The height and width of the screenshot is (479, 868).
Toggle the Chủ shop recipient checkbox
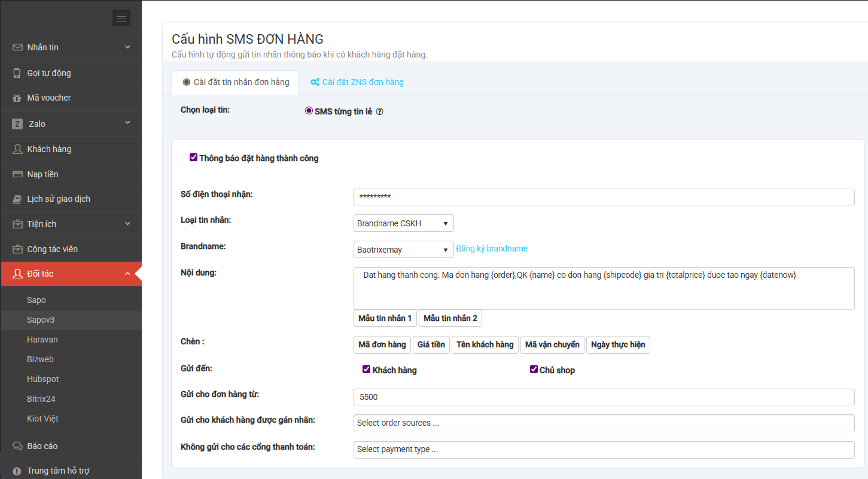[x=534, y=369]
